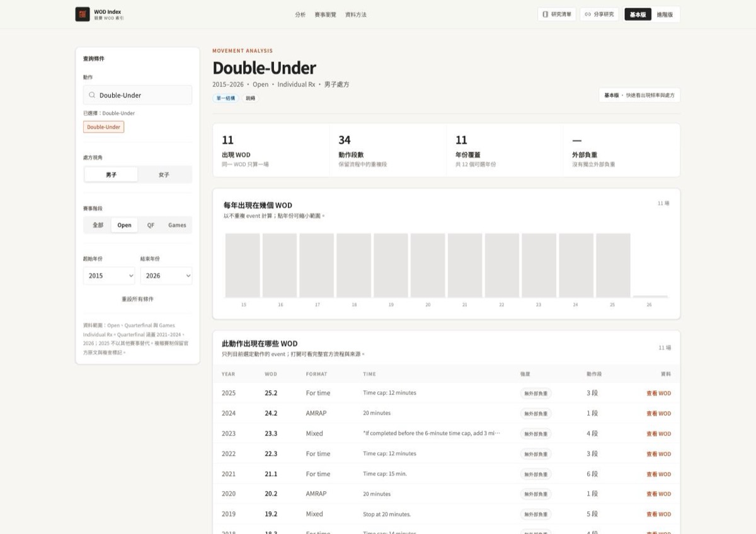Image resolution: width=756 pixels, height=534 pixels.
Task: Select QF competition stage
Action: (x=151, y=225)
